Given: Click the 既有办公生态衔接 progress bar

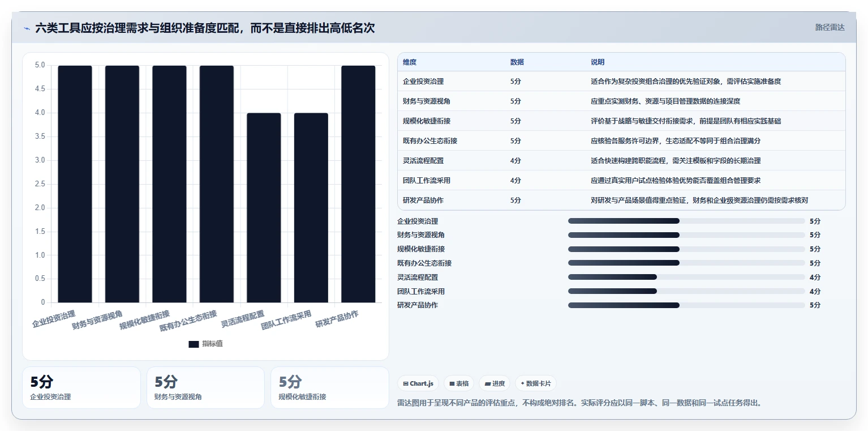Looking at the screenshot, I should click(x=686, y=263).
